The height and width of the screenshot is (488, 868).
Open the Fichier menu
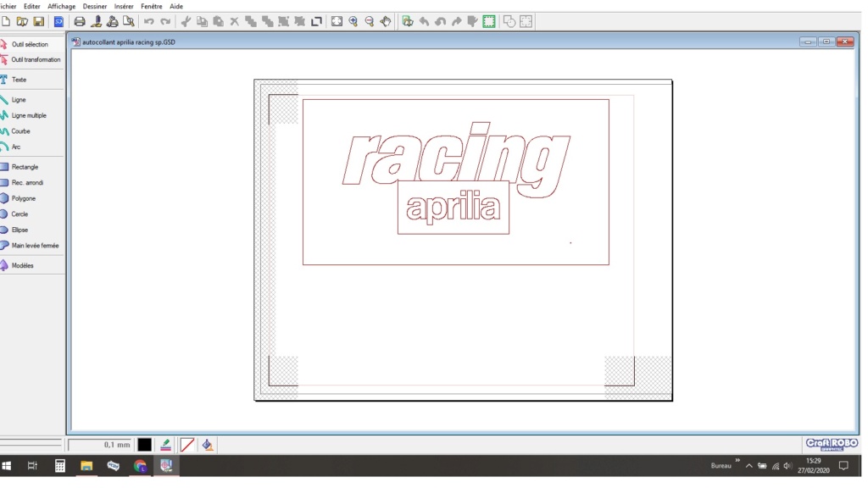[8, 7]
